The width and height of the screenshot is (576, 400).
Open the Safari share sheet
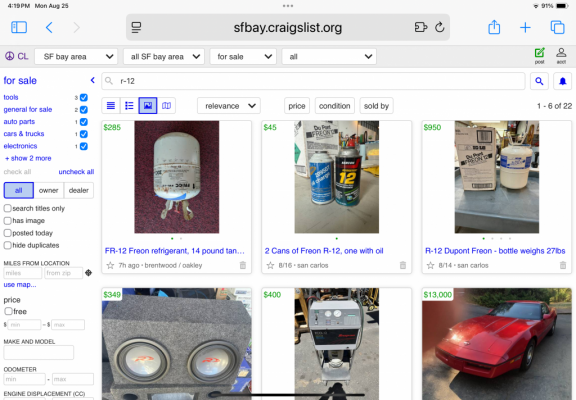pyautogui.click(x=494, y=27)
